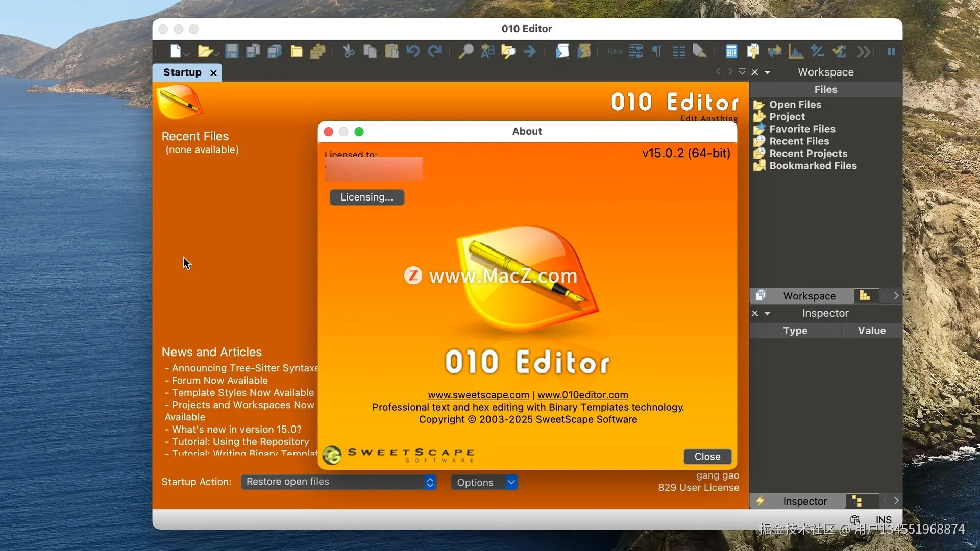This screenshot has height=551, width=980.
Task: Click the Cut scissors icon
Action: tap(349, 52)
